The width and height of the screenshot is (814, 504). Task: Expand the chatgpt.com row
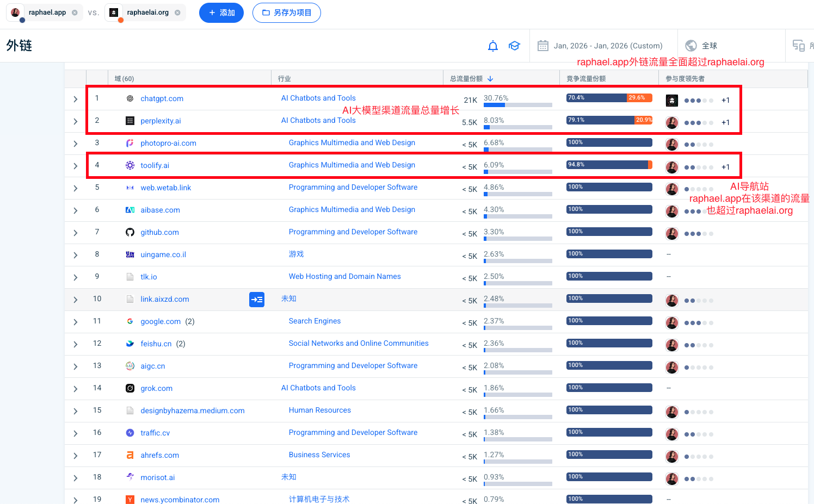pos(76,99)
